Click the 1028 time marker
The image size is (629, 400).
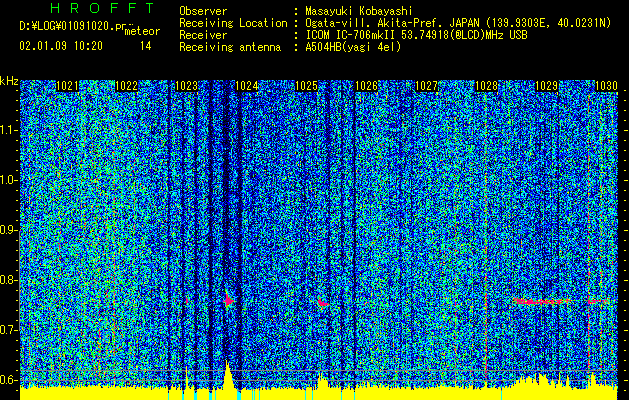pos(486,86)
